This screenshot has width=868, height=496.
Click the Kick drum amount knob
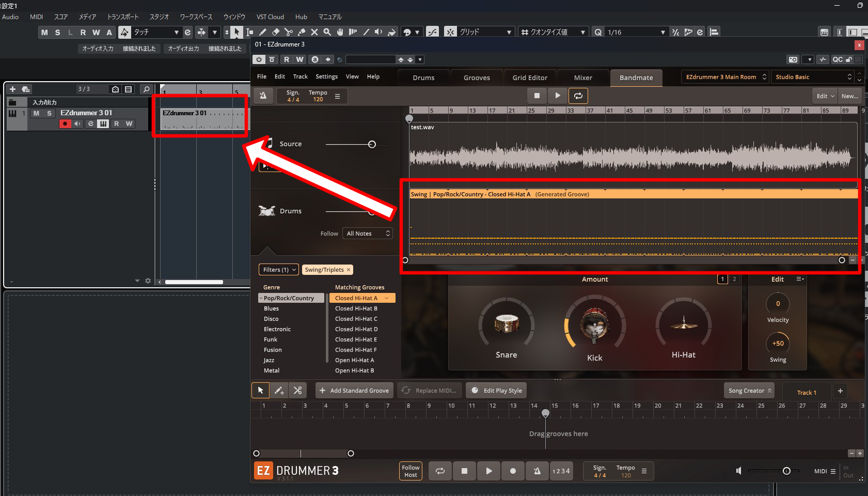coord(594,326)
